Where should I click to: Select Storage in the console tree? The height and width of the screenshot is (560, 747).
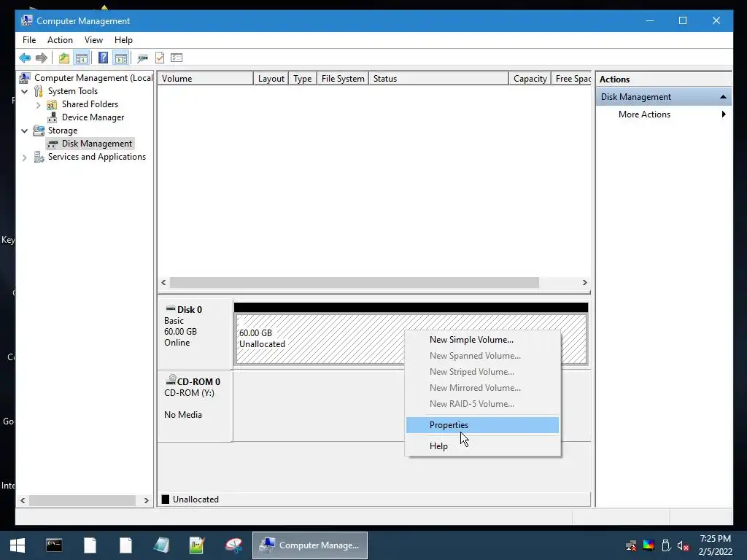[x=63, y=131]
